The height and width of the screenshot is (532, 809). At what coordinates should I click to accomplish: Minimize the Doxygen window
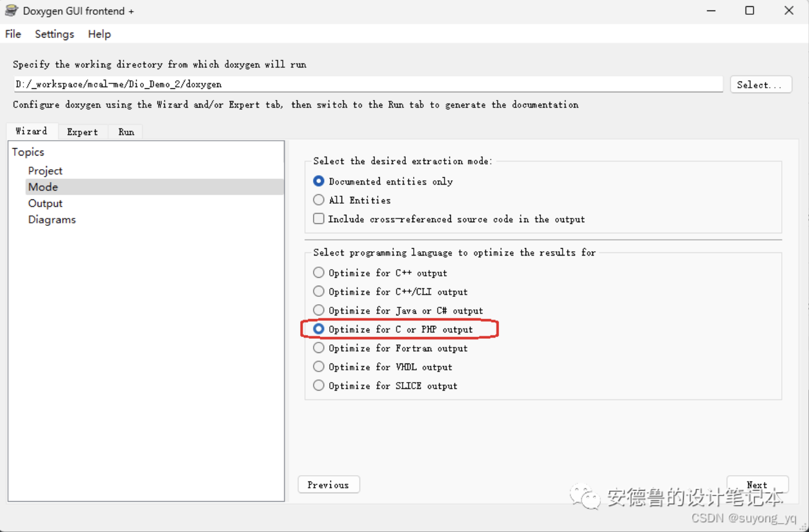(710, 11)
